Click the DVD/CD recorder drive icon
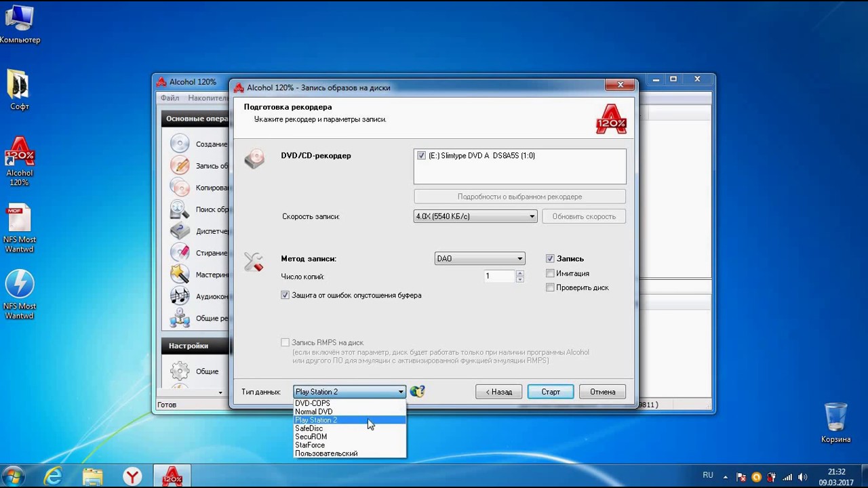 tap(254, 158)
